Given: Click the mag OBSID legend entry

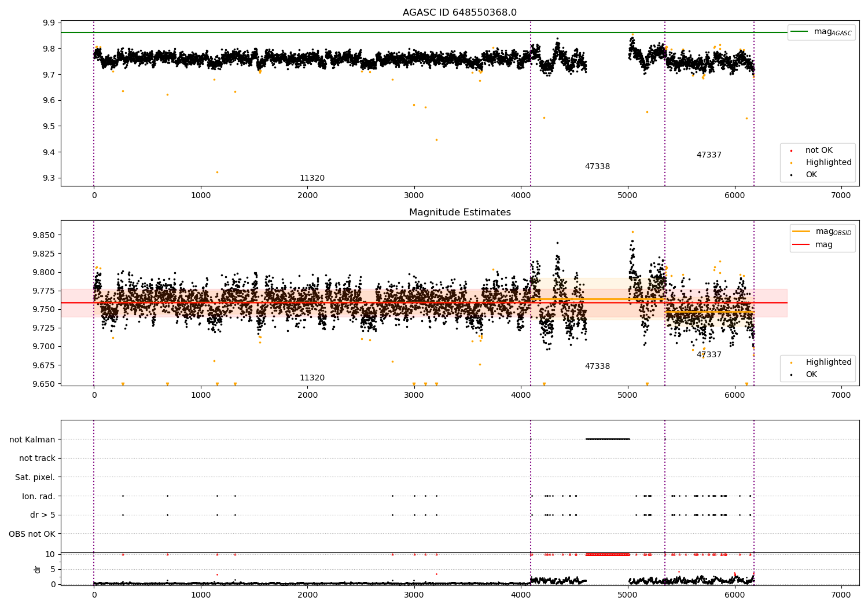Looking at the screenshot, I should click(822, 232).
